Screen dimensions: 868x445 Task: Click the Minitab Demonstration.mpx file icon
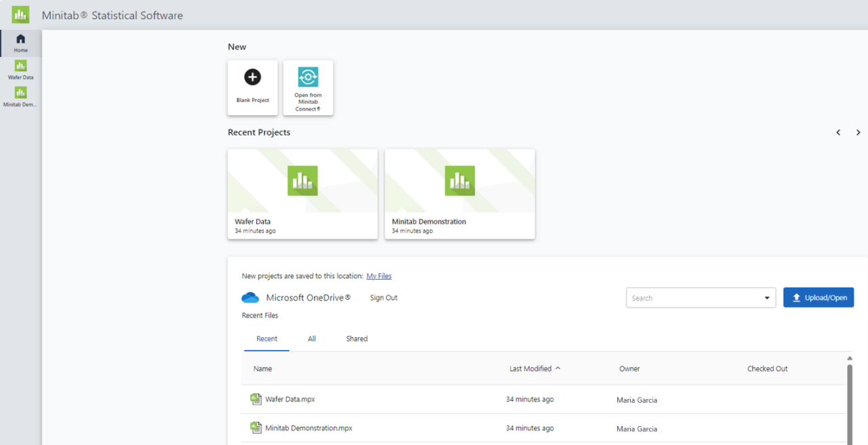point(256,428)
